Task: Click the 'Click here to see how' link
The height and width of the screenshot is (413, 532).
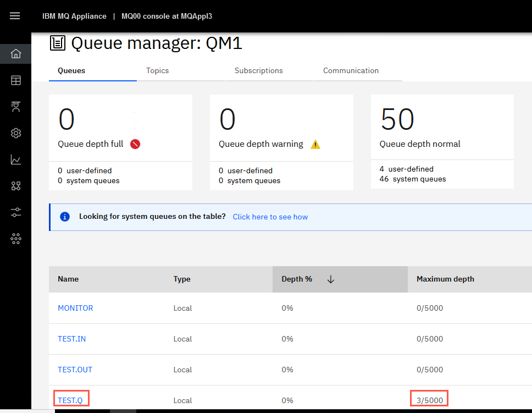Action: point(270,217)
